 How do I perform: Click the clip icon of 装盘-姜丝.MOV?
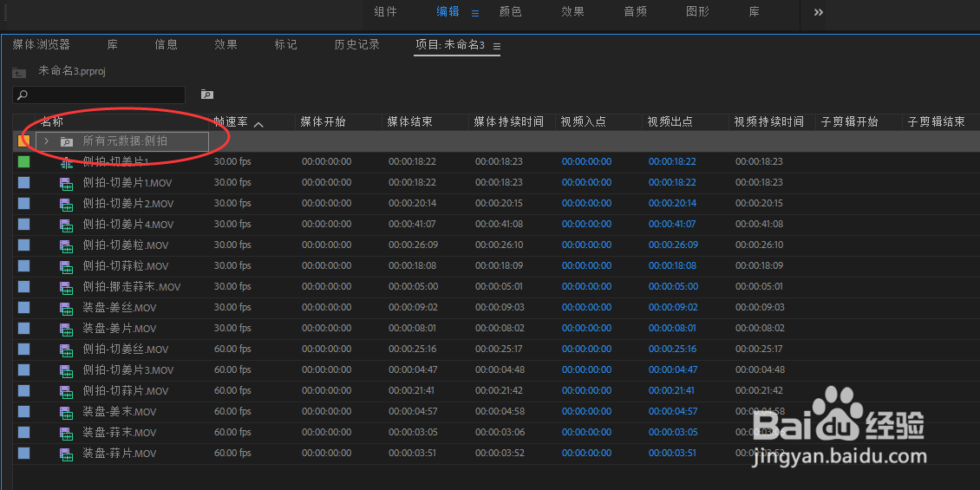[66, 308]
